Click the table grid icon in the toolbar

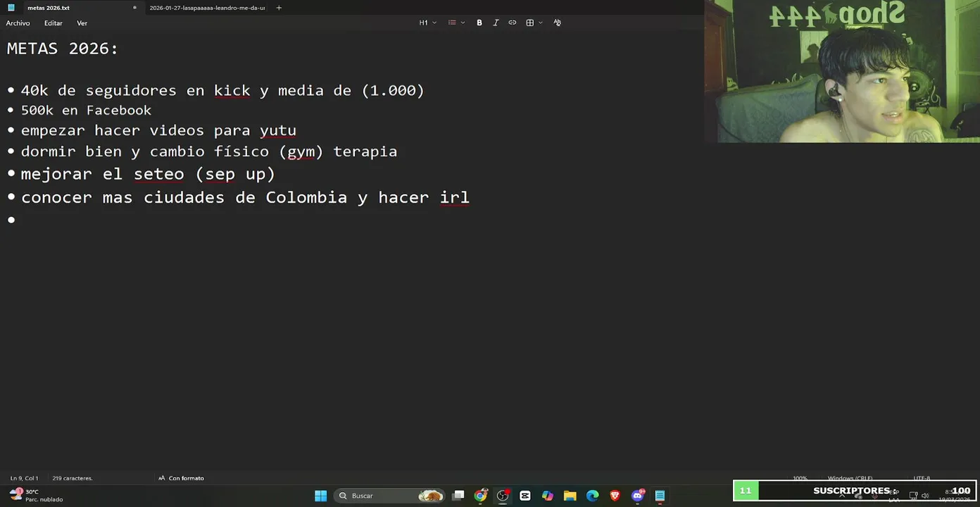coord(530,23)
